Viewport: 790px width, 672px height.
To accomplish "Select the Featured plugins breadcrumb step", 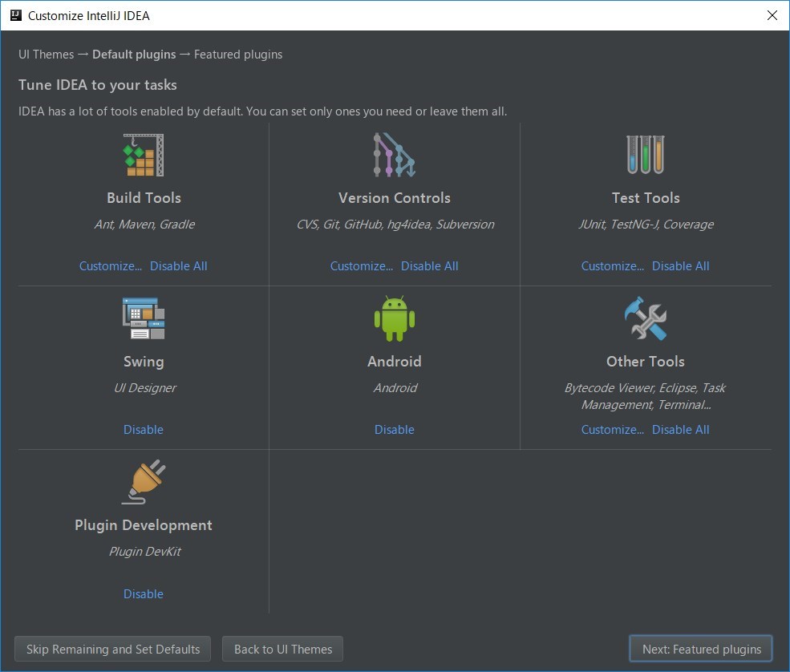I will pos(238,55).
